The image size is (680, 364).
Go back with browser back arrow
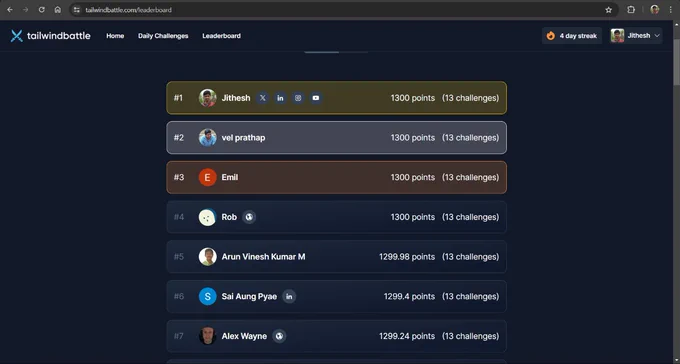click(x=10, y=10)
